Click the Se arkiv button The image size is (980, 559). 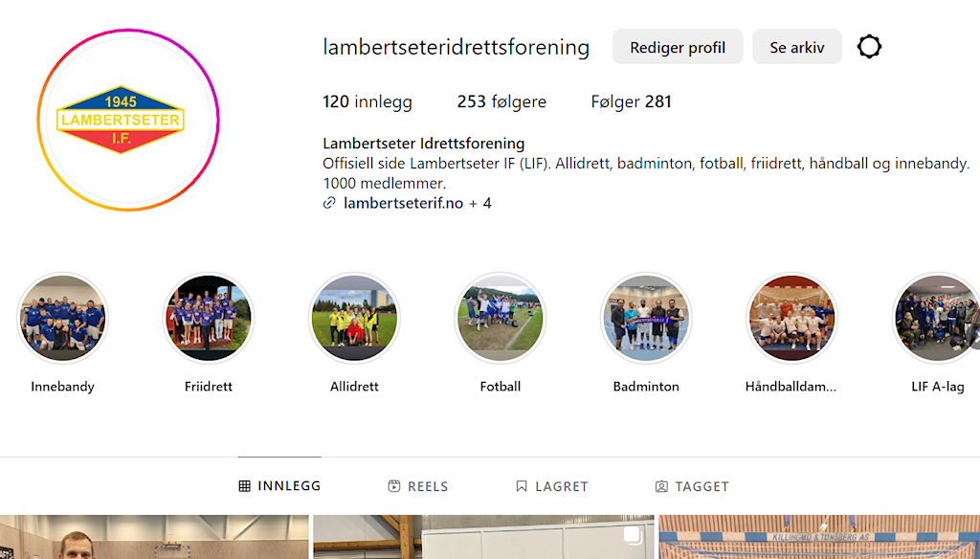tap(797, 47)
